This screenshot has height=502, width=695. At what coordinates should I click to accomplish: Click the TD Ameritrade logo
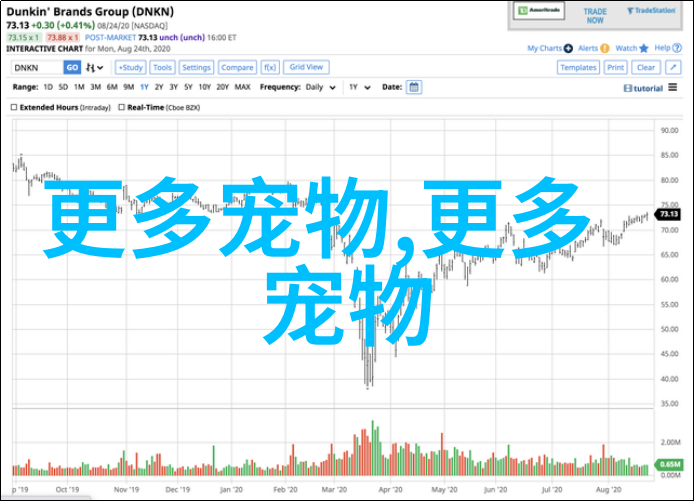(x=539, y=11)
